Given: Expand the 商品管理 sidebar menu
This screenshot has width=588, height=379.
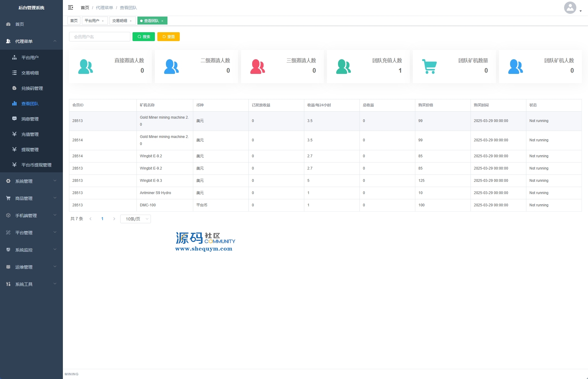Looking at the screenshot, I should [31, 198].
